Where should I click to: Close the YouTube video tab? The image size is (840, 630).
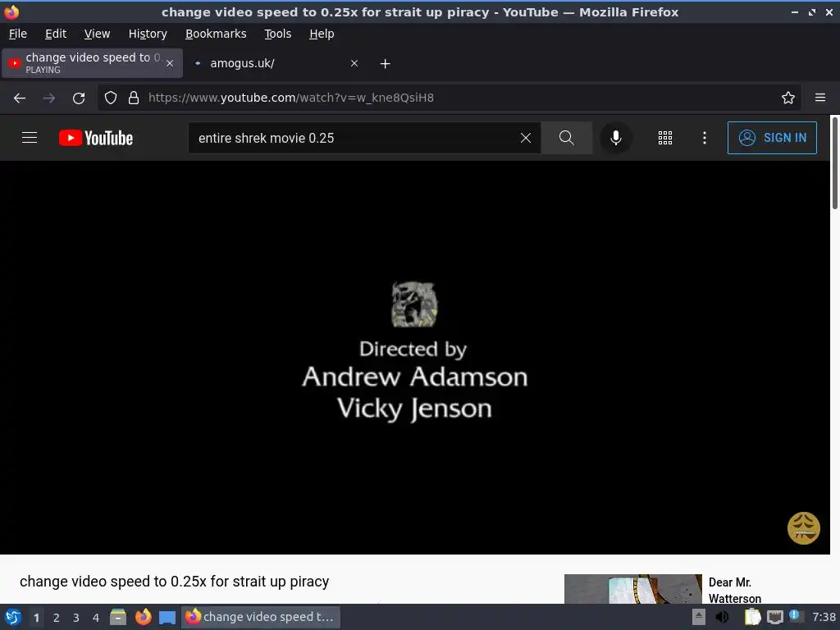coord(169,63)
